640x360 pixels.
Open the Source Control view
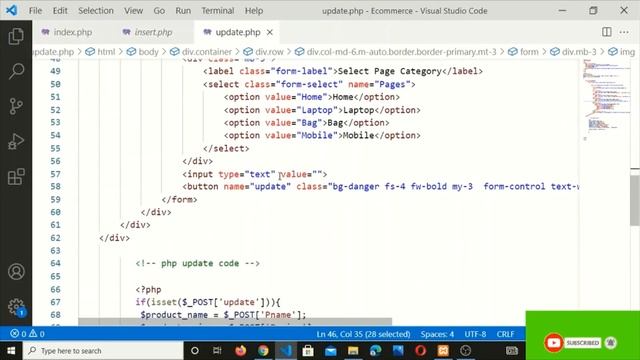16,106
